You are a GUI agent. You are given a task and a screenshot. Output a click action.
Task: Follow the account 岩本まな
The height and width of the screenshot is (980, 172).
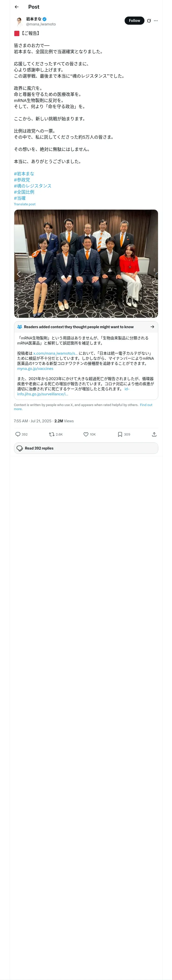click(x=134, y=21)
